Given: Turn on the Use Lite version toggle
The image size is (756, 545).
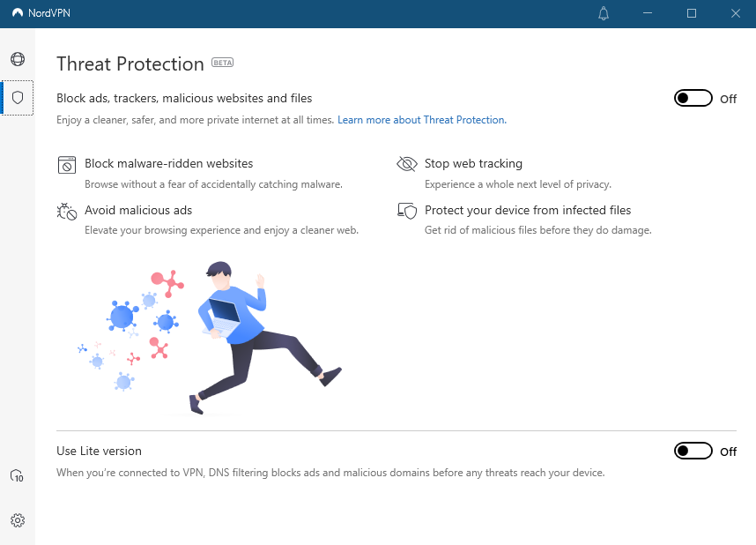Looking at the screenshot, I should click(x=693, y=451).
